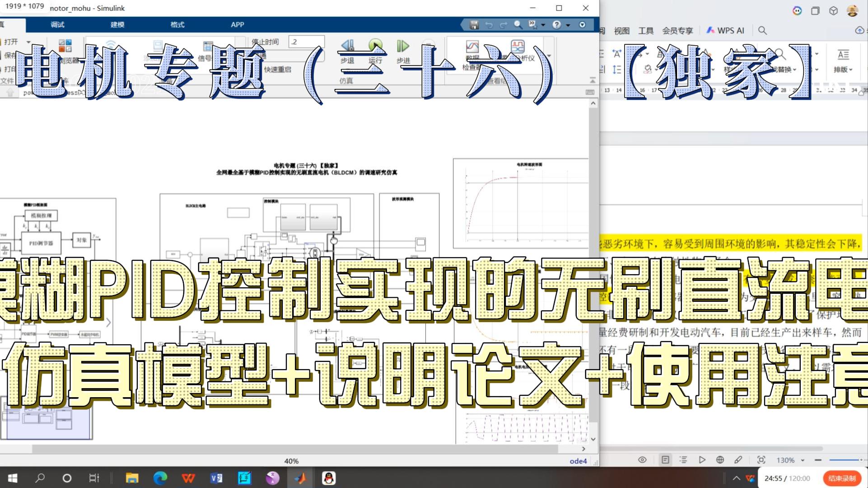Open the 建模 tab in Simulink
The height and width of the screenshot is (488, 868).
[117, 25]
